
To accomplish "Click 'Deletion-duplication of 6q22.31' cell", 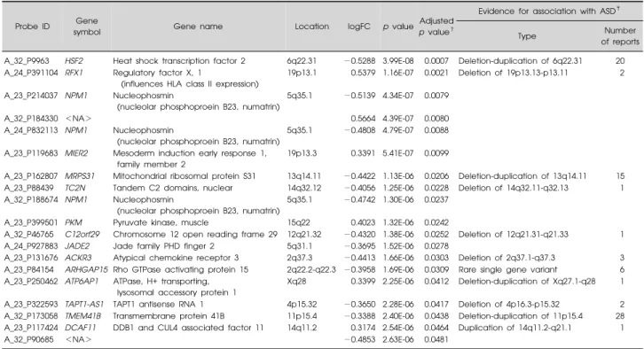I will pos(520,61).
